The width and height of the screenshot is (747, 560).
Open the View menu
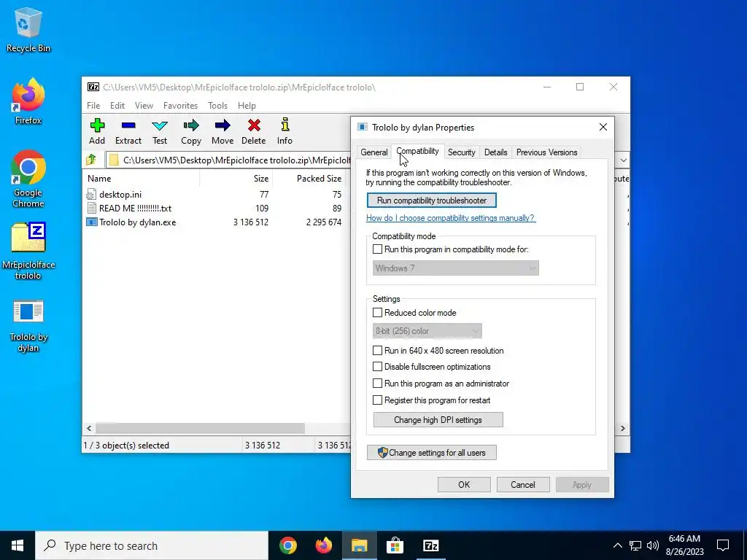pyautogui.click(x=144, y=106)
